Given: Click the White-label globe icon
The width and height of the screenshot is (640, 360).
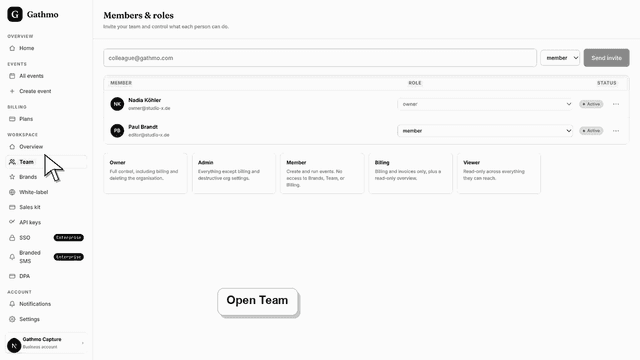Looking at the screenshot, I should pyautogui.click(x=12, y=192).
